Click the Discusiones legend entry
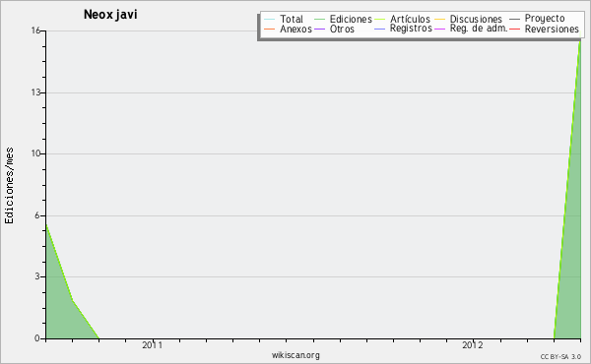 click(468, 19)
